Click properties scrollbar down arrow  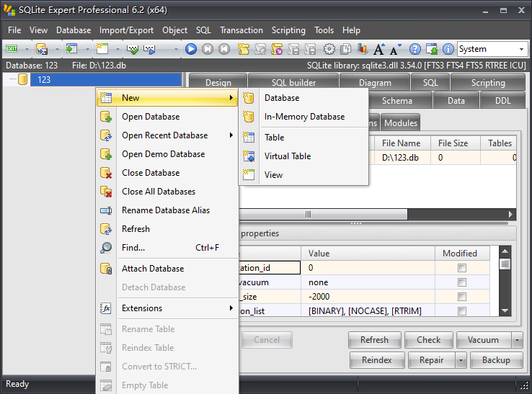[x=505, y=310]
